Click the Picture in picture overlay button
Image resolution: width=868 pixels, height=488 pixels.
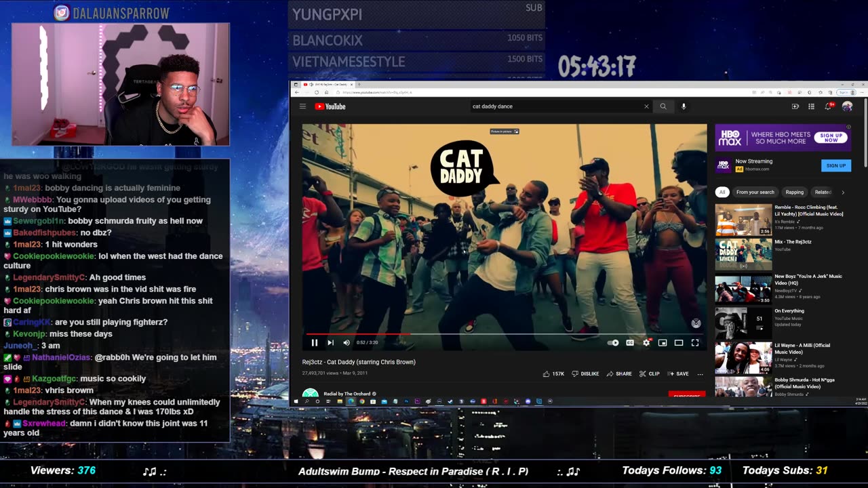[x=505, y=131]
